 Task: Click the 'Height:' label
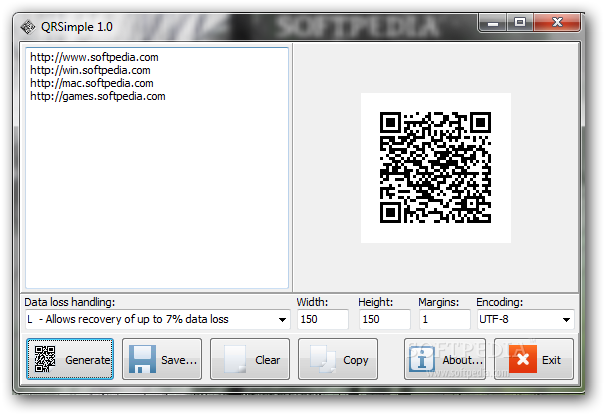[375, 302]
